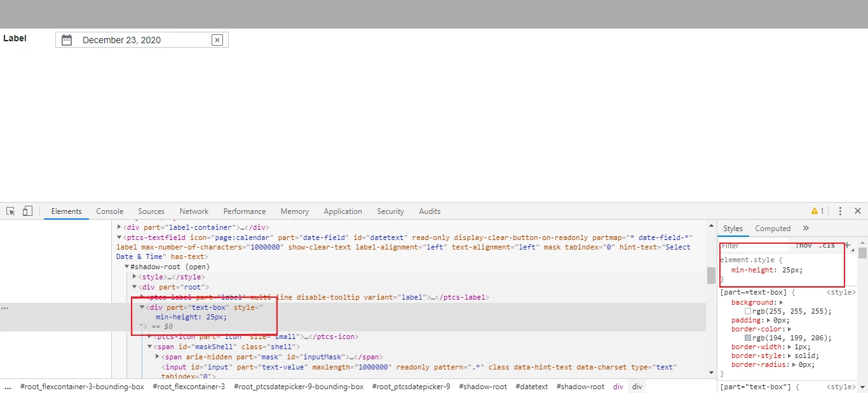The width and height of the screenshot is (868, 393).
Task: Collapse the ptcs-textfield node
Action: pyautogui.click(x=119, y=237)
